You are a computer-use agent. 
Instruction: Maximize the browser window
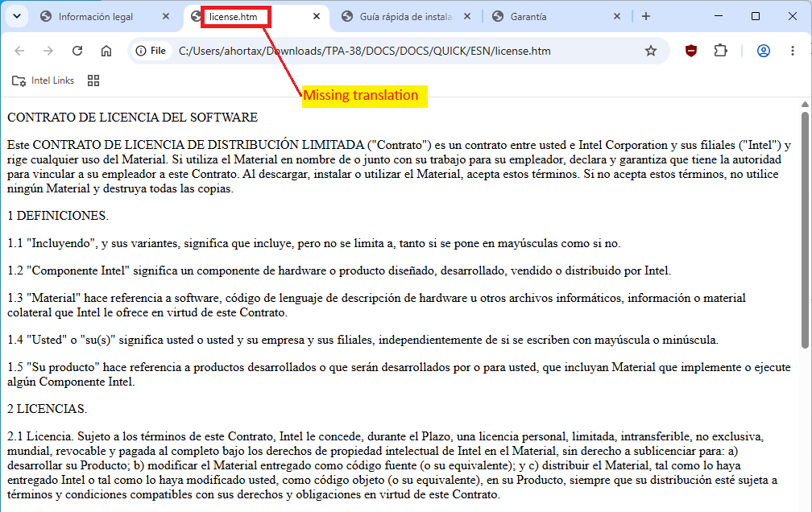(x=756, y=16)
